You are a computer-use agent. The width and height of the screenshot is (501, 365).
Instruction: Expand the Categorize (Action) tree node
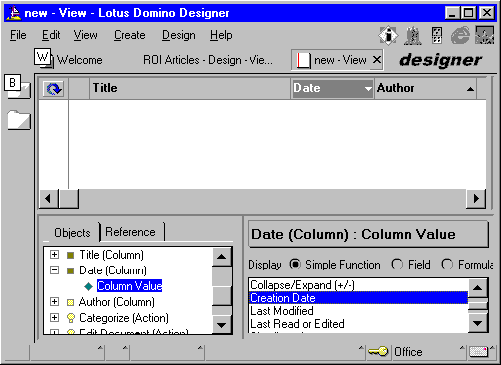54,317
